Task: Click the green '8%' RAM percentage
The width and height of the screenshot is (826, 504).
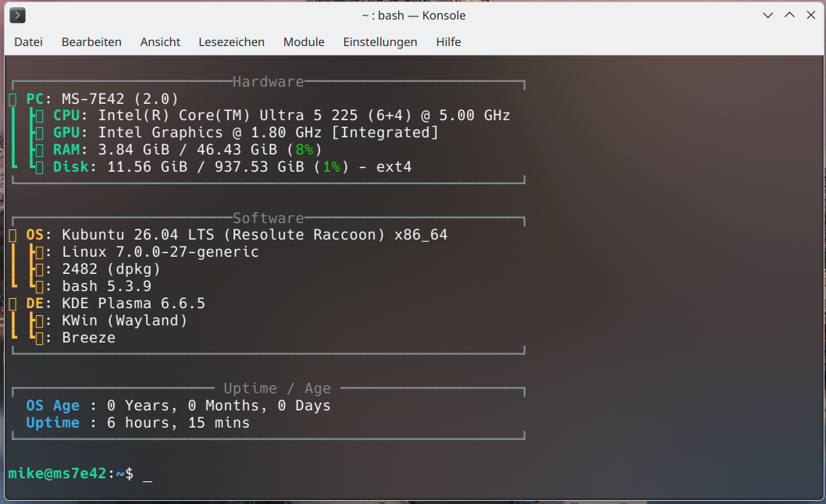Action: click(x=304, y=150)
